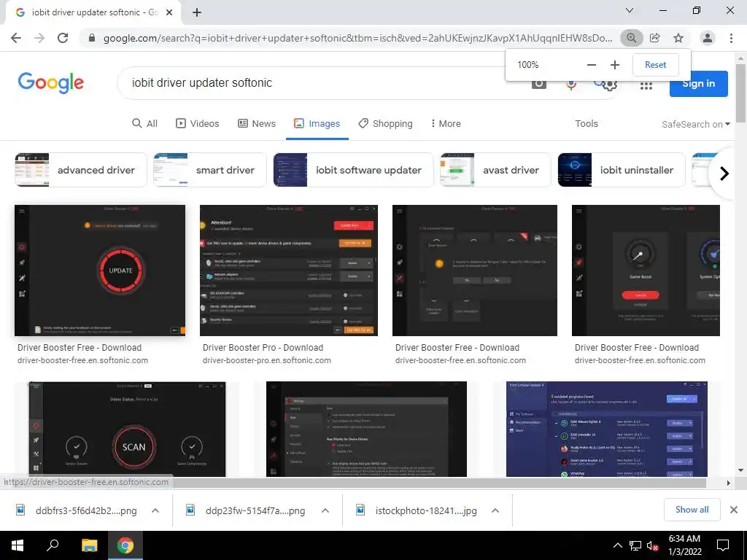
Task: Switch to the Shopping tab
Action: pyautogui.click(x=385, y=124)
